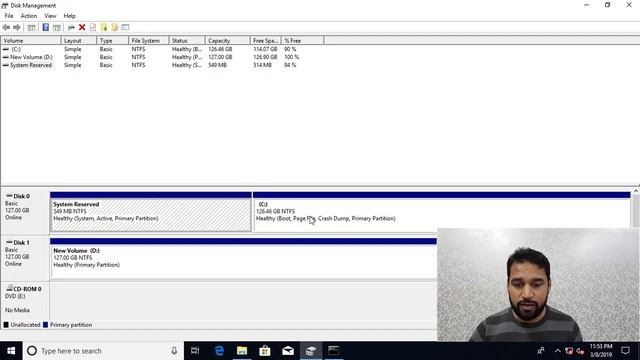
Task: Sort by the Capacity column header
Action: click(227, 40)
